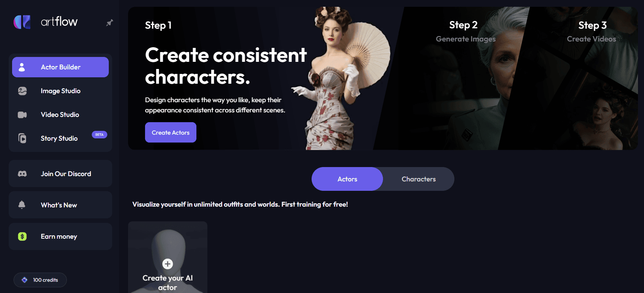
Task: Click the BETA badge beside Story Studio
Action: (x=99, y=135)
